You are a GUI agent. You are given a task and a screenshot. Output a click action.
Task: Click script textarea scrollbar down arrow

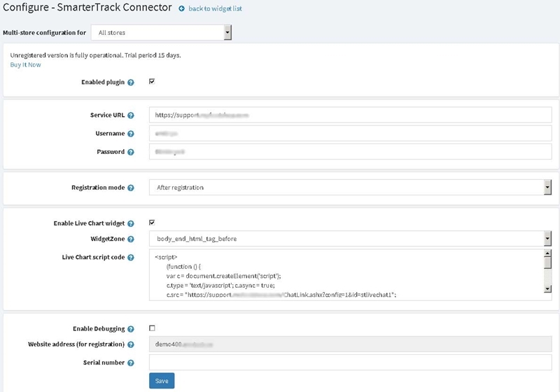tap(547, 289)
